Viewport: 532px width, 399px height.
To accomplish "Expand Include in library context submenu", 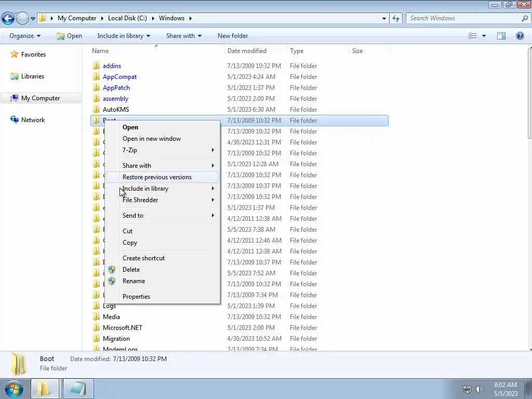I will [162, 188].
